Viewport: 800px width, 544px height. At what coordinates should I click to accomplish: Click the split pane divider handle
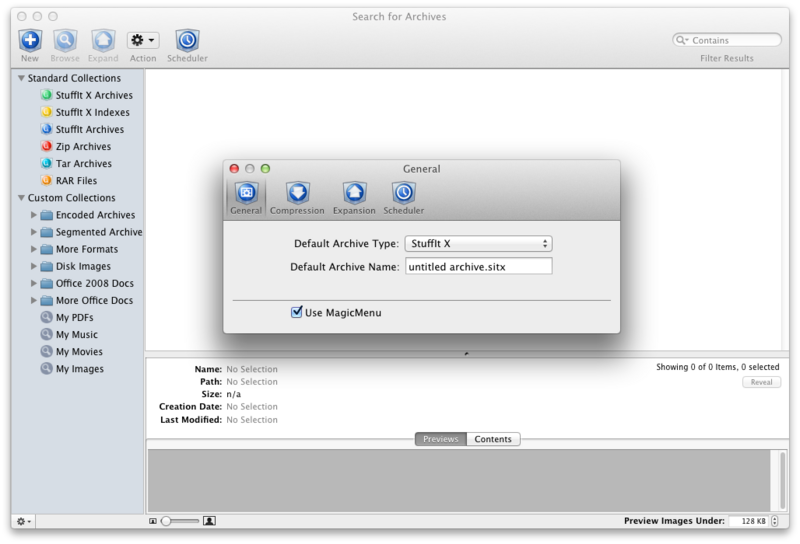point(466,353)
